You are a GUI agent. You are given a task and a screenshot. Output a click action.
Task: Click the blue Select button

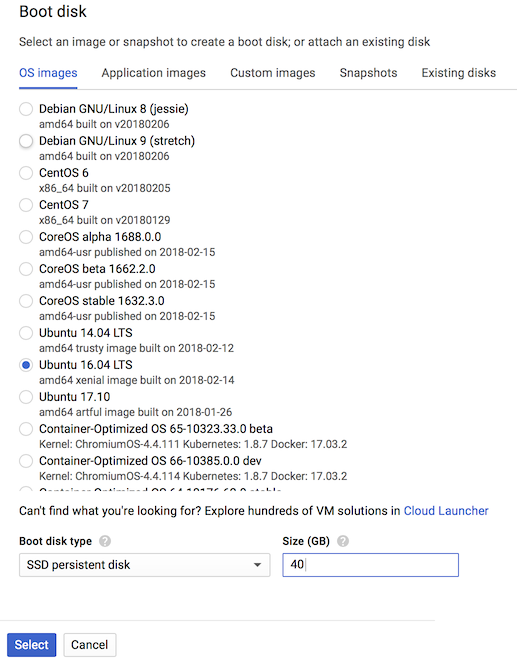pos(31,645)
